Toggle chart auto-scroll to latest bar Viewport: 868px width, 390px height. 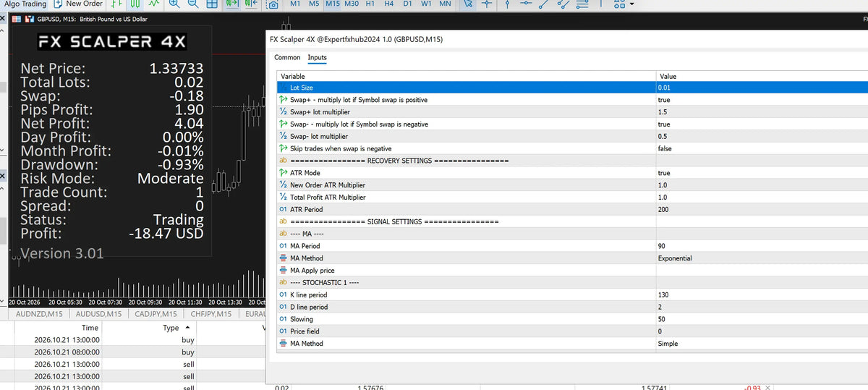pos(232,4)
